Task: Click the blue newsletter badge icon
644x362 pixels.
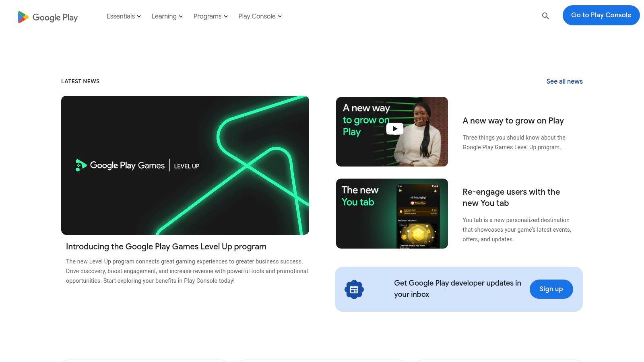Action: click(354, 289)
